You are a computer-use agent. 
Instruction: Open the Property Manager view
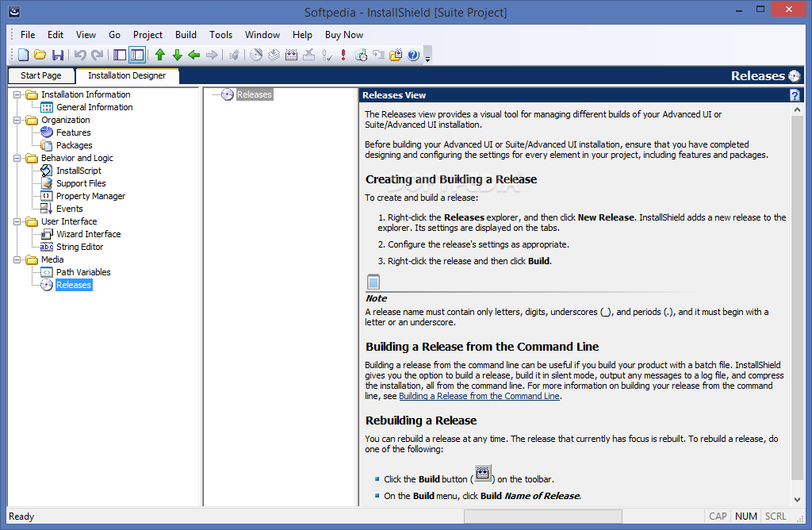pyautogui.click(x=90, y=196)
